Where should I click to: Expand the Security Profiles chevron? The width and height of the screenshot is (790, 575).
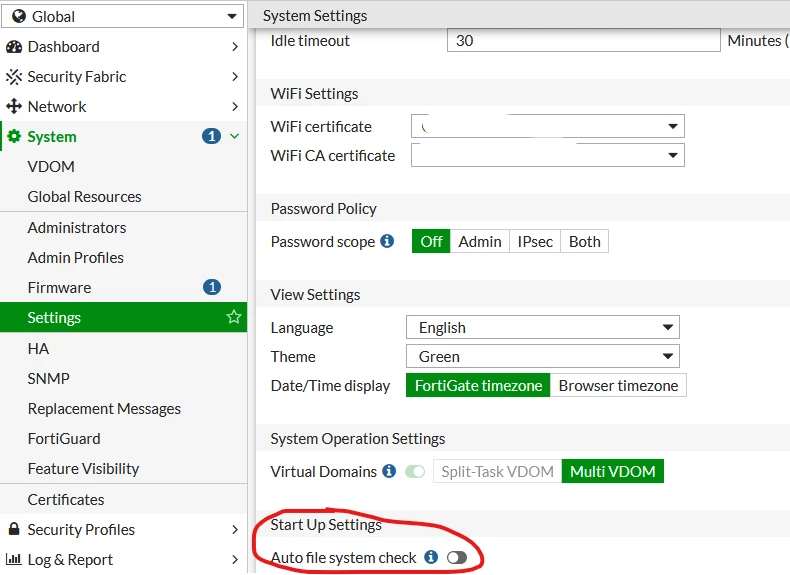tap(235, 529)
